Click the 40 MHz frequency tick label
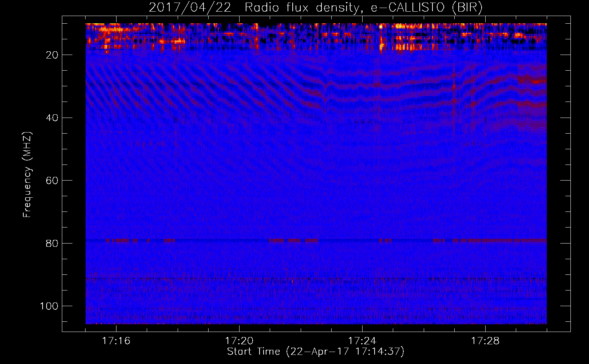The width and height of the screenshot is (589, 364). [x=52, y=118]
